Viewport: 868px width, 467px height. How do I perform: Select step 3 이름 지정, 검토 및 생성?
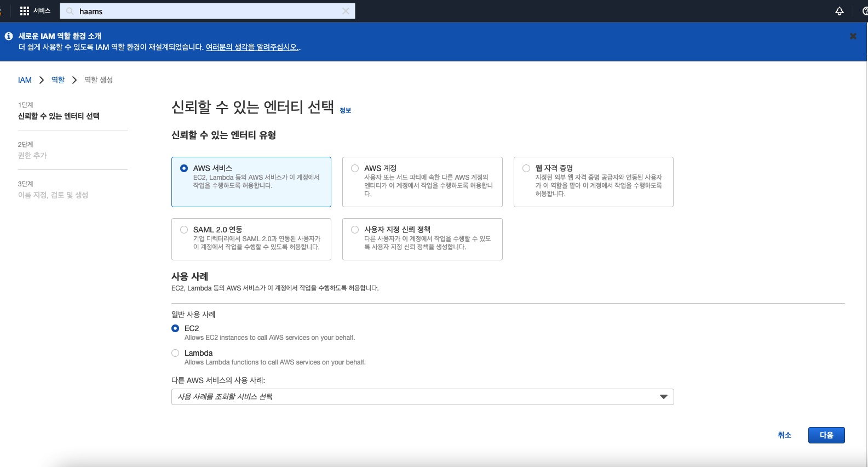coord(53,195)
